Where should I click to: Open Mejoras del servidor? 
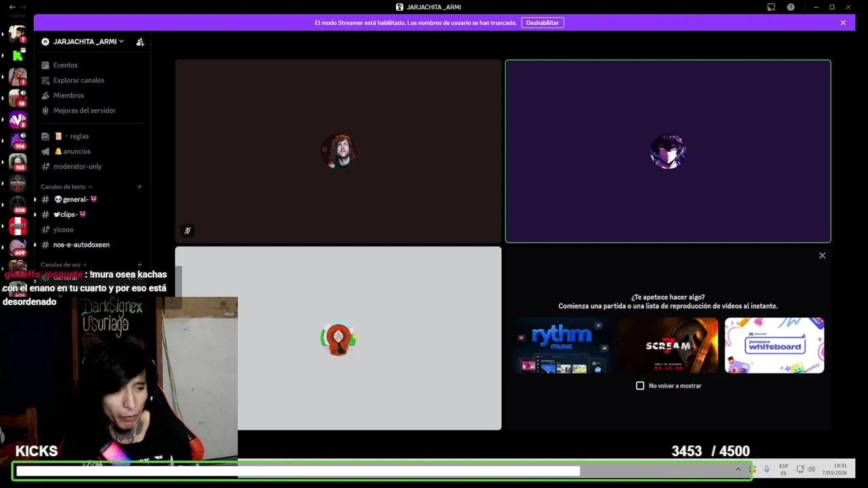84,110
